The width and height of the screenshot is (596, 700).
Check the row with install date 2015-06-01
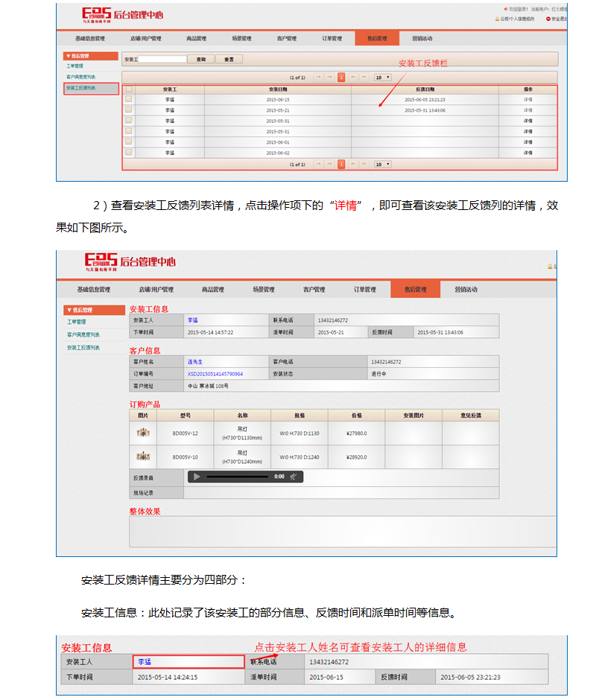point(129,141)
